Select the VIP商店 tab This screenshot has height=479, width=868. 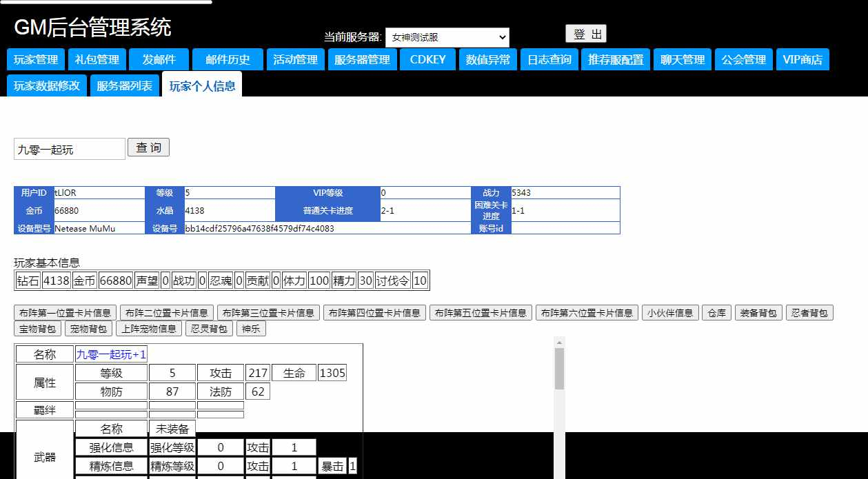pos(803,60)
